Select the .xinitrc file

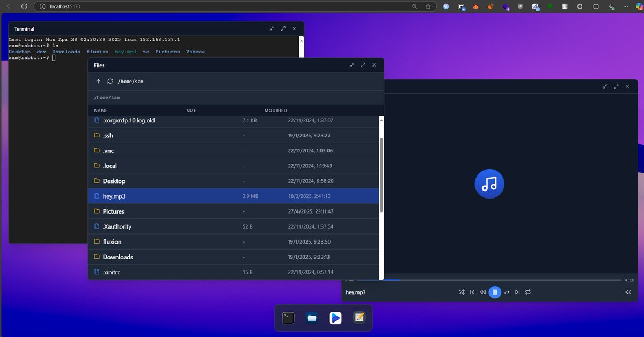233,272
